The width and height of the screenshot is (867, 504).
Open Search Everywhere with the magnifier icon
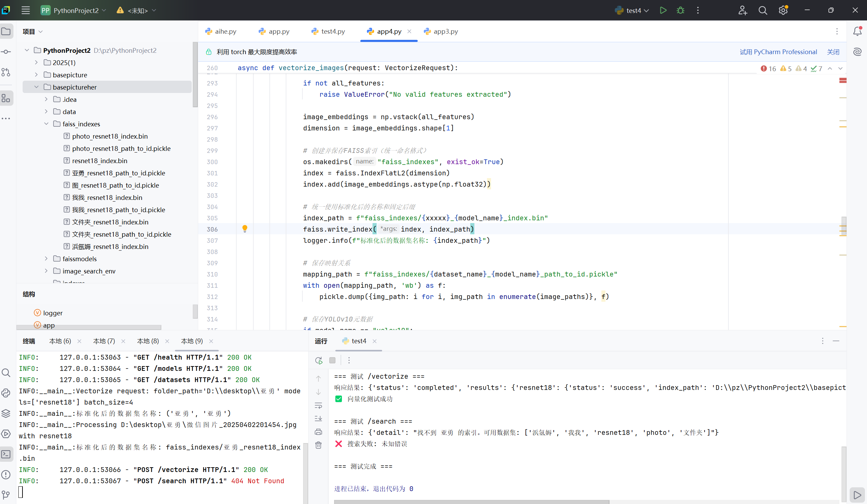tap(763, 10)
